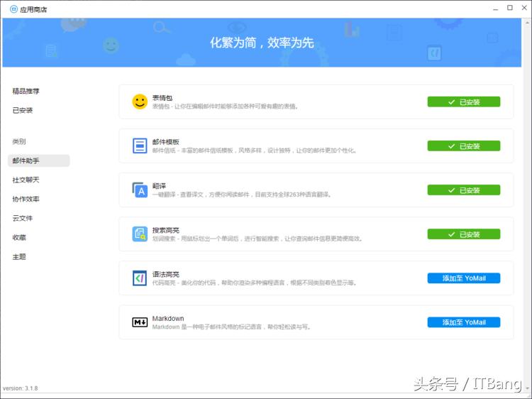Select the 收藏 category

click(x=19, y=237)
